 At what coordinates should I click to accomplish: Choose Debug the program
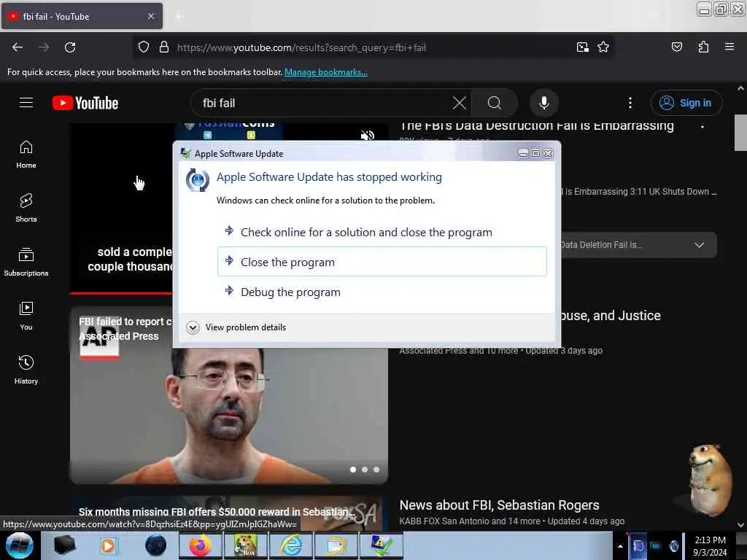pyautogui.click(x=382, y=292)
